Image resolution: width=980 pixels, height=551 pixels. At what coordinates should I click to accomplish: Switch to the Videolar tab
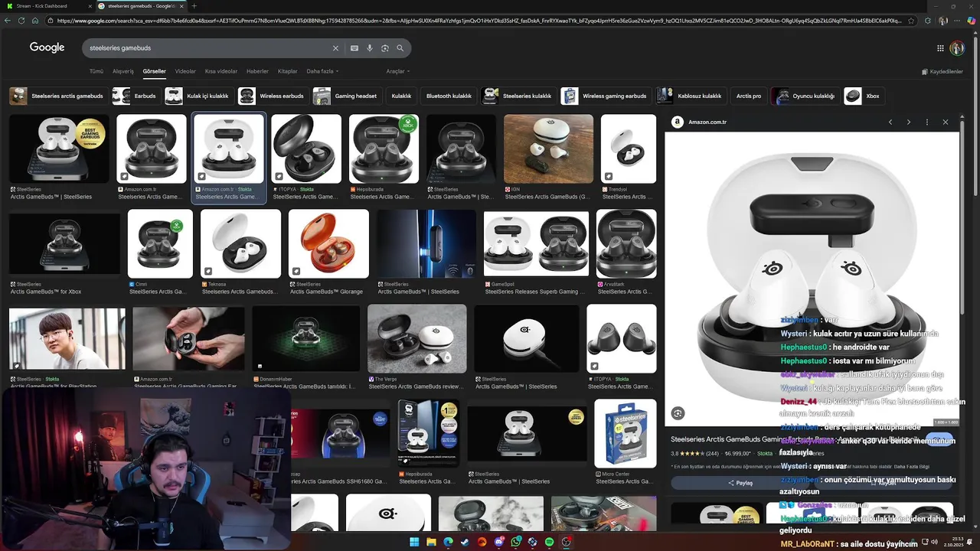tap(185, 71)
